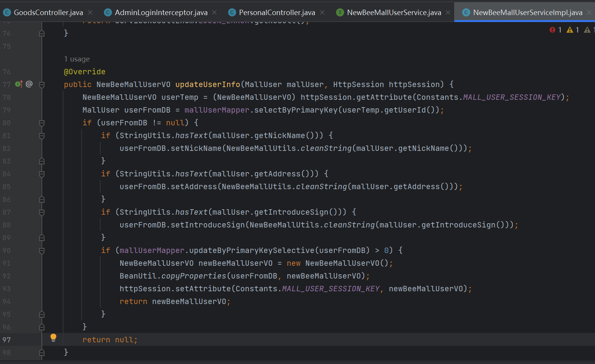Close the AdminLoginInterceptor.java tab
Viewport: 595px width, 364px height.
pos(214,12)
